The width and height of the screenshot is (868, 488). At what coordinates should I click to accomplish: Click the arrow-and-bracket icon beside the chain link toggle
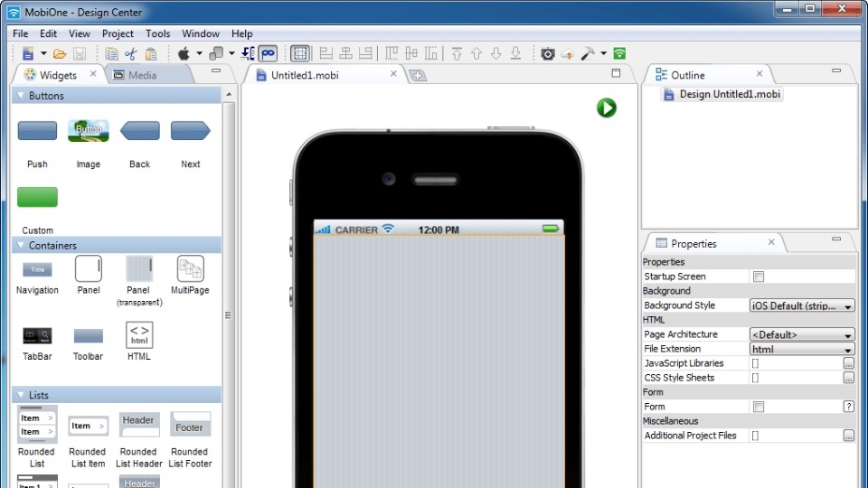point(248,53)
